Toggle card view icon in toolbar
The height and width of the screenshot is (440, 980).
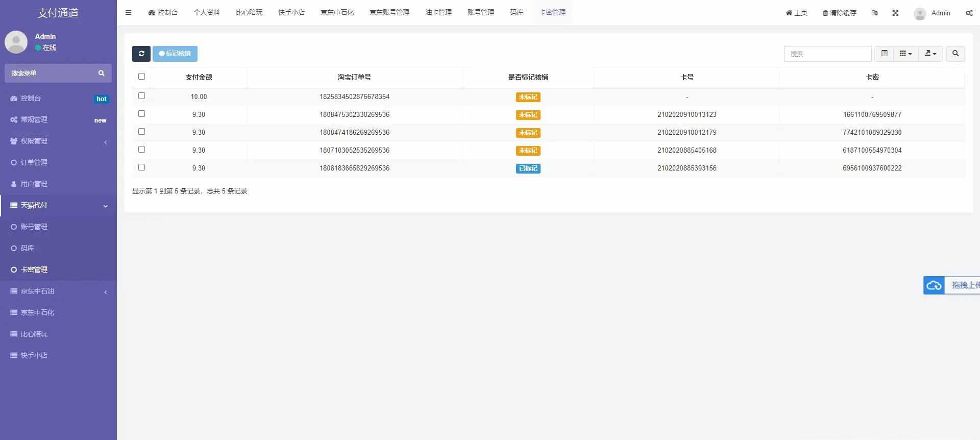point(884,54)
